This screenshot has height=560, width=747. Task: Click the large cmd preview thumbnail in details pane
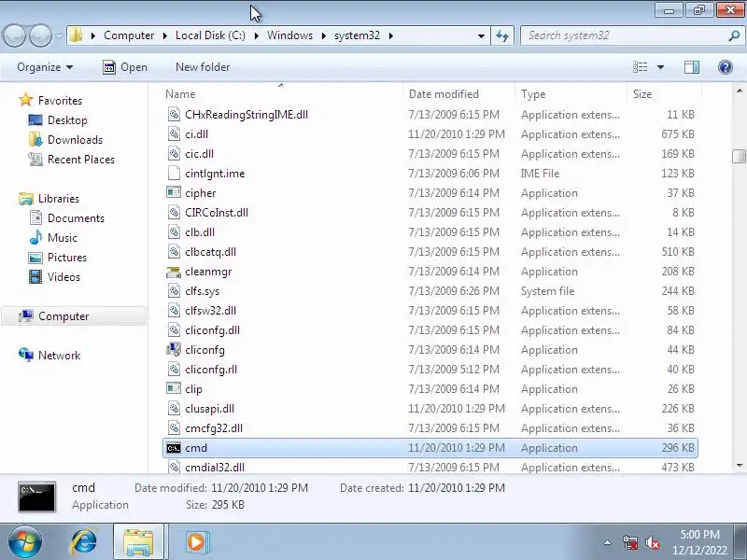(37, 497)
